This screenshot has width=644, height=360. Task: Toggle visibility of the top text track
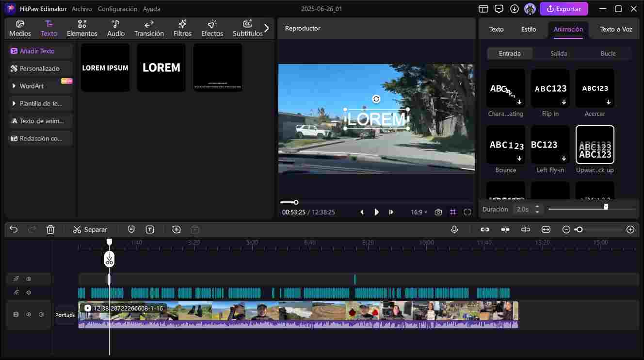click(29, 279)
